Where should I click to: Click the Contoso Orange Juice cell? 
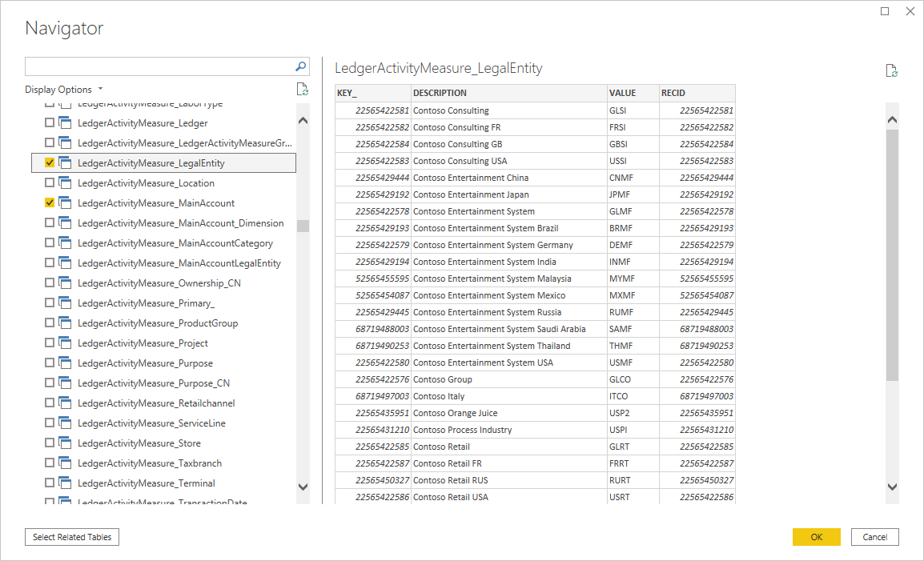point(509,413)
